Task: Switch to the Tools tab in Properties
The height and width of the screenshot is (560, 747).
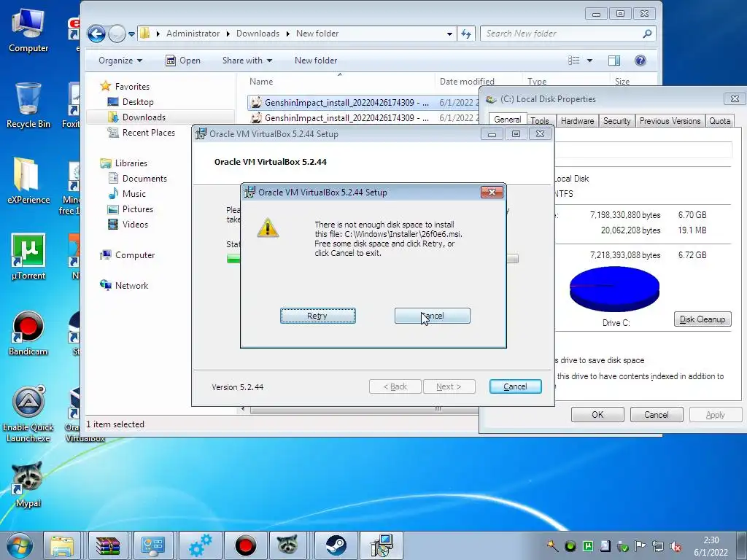Action: coord(540,121)
